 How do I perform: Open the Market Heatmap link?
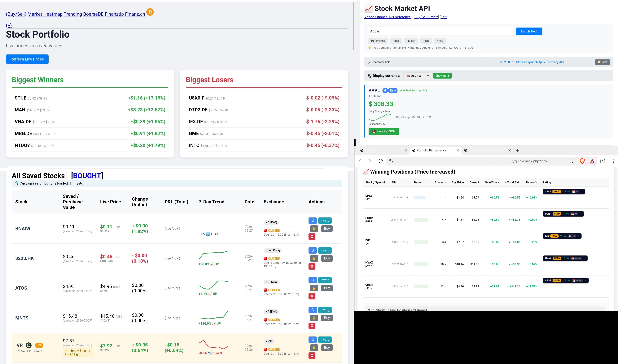pyautogui.click(x=45, y=14)
